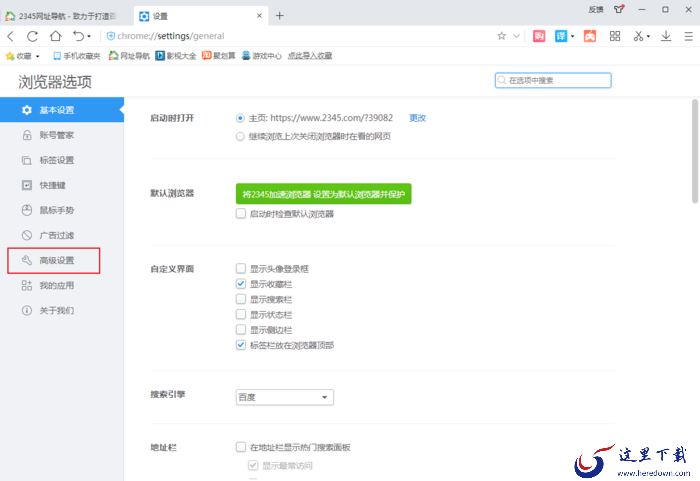Click the shirt skin icon in title bar
The height and width of the screenshot is (481, 700).
(x=619, y=9)
